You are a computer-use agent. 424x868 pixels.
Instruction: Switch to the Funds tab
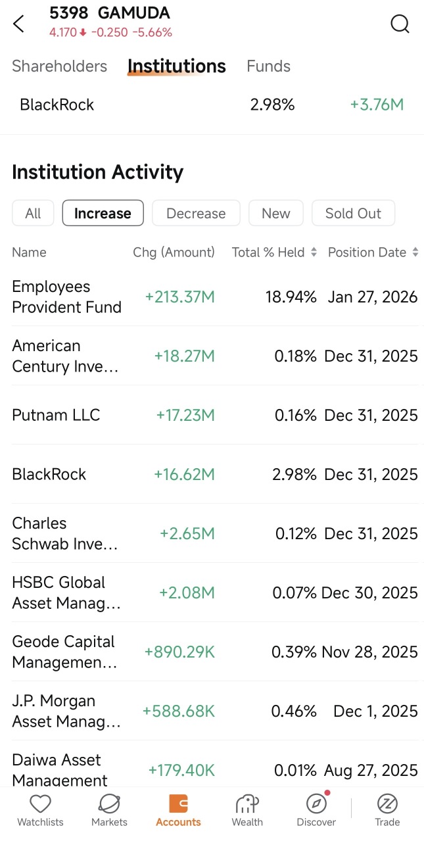268,66
